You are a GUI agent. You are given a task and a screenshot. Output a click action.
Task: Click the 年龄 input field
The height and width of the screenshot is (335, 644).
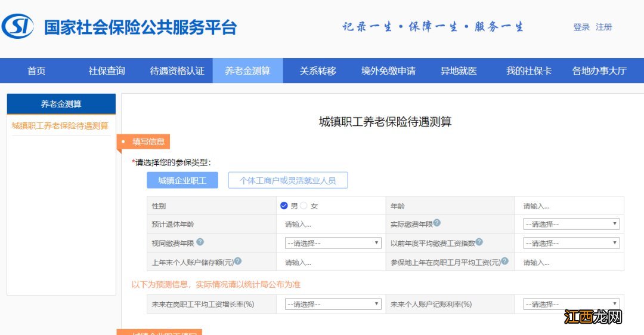coord(569,206)
